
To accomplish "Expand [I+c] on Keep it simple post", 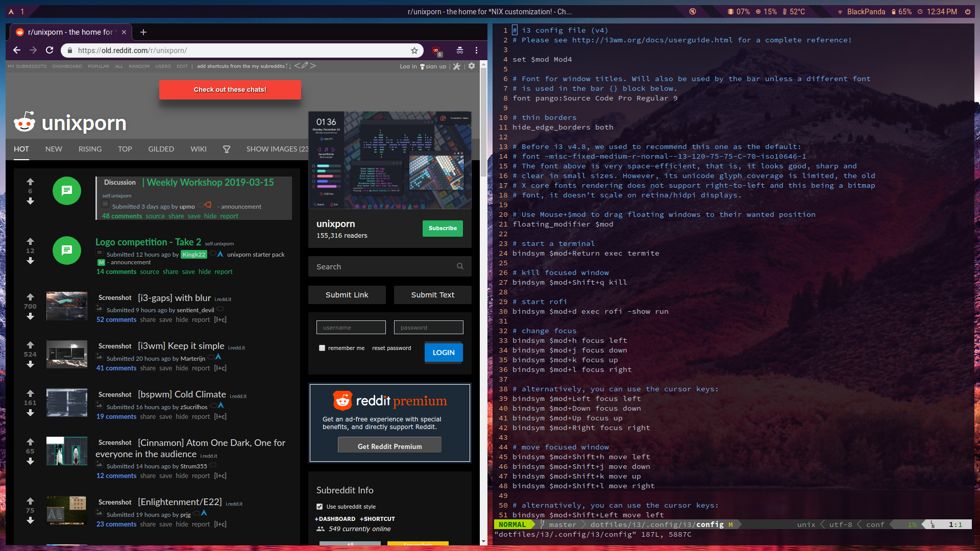I will 220,368.
